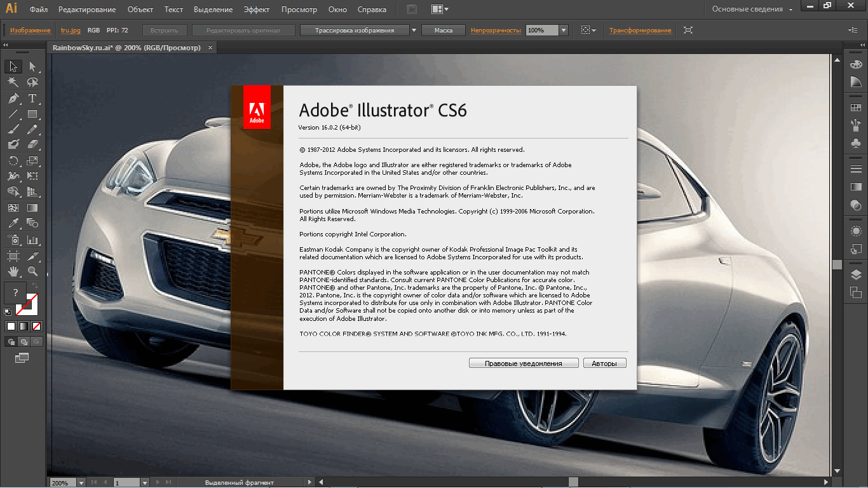Select the Line Segment tool

(13, 114)
